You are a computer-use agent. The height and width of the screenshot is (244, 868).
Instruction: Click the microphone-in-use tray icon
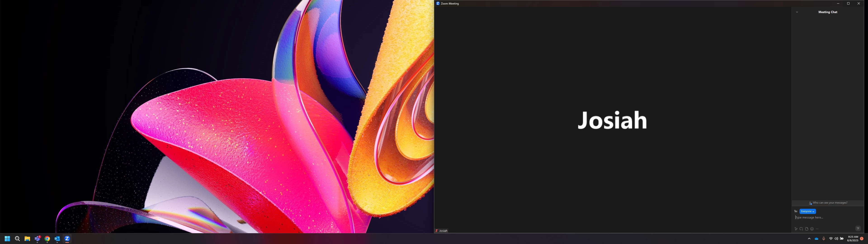click(823, 239)
